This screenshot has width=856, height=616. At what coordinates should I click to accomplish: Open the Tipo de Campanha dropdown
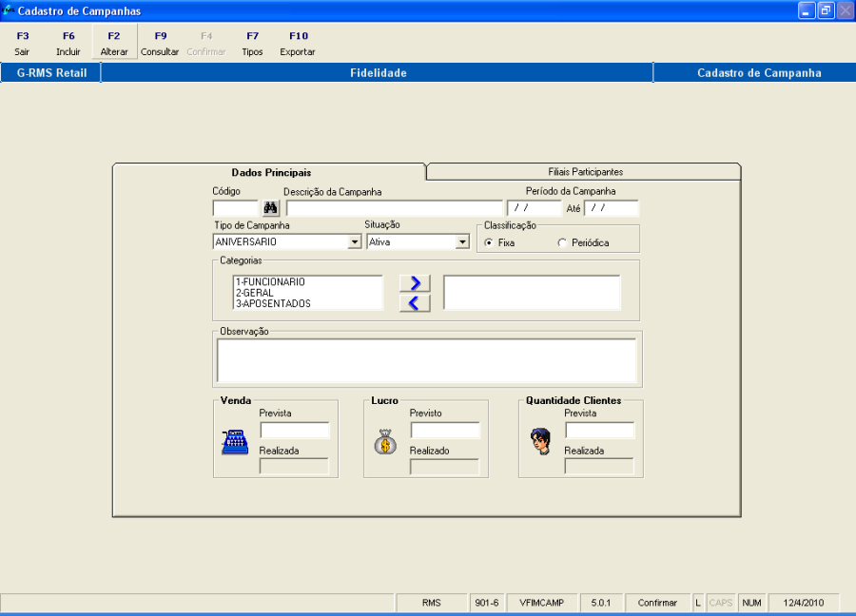pyautogui.click(x=354, y=242)
